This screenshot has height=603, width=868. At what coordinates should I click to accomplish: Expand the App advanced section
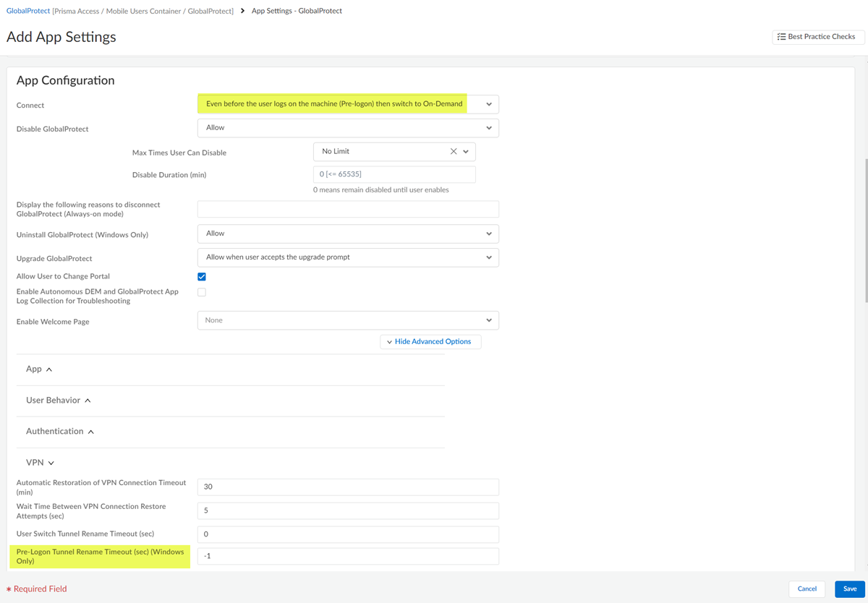click(x=39, y=369)
